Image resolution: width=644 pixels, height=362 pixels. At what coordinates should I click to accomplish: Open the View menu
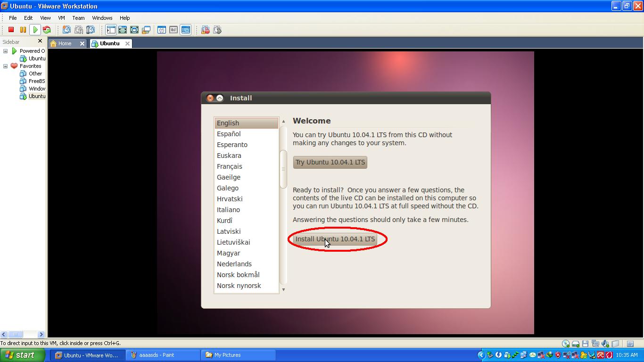(x=45, y=18)
